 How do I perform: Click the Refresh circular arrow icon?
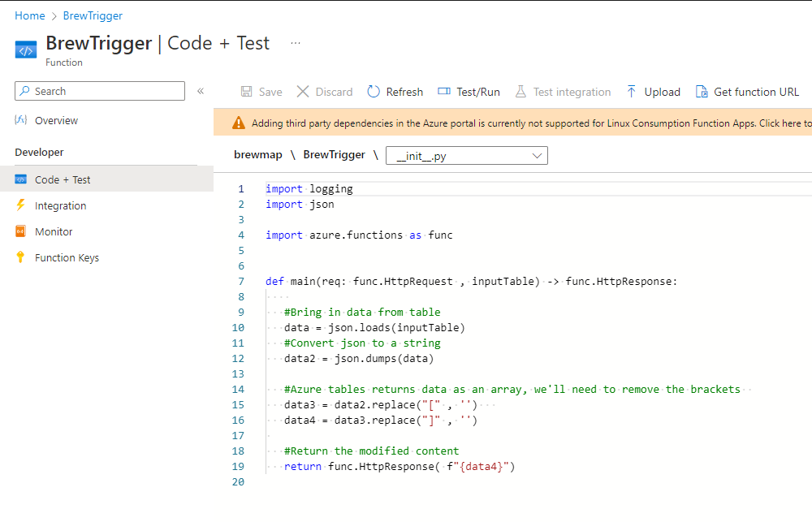tap(374, 92)
